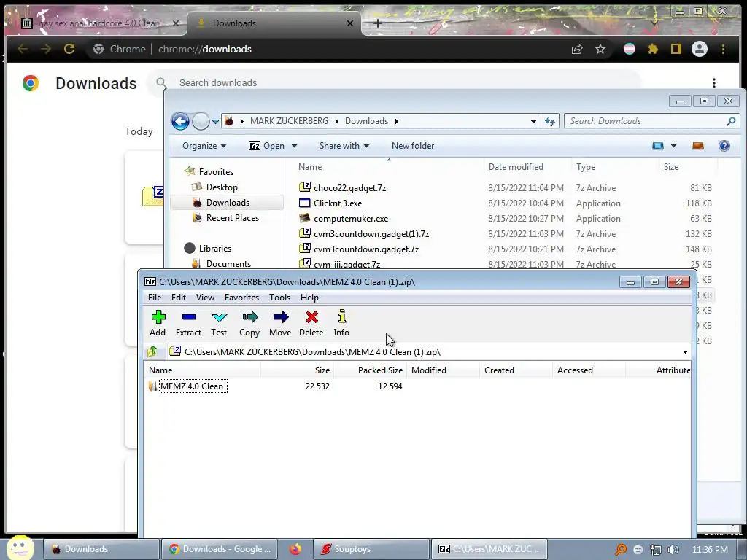Select Clicknt 3.exe file
The image size is (747, 560).
coord(337,203)
